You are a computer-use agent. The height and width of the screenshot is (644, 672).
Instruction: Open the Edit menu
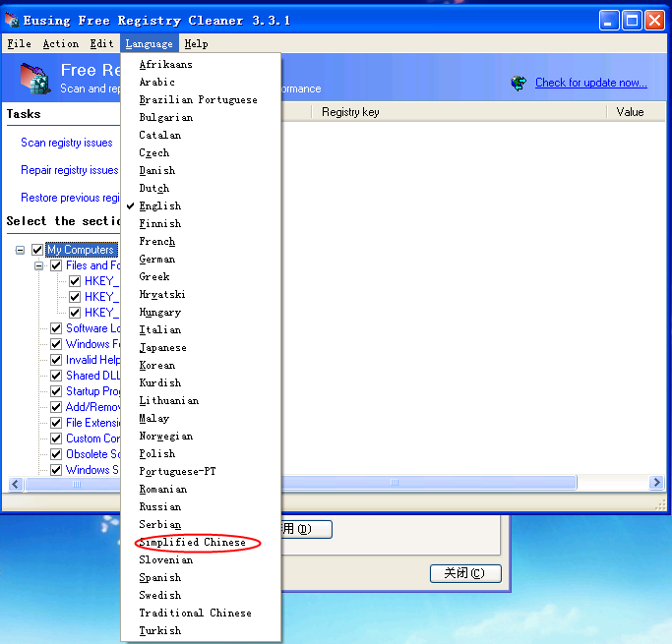point(101,43)
